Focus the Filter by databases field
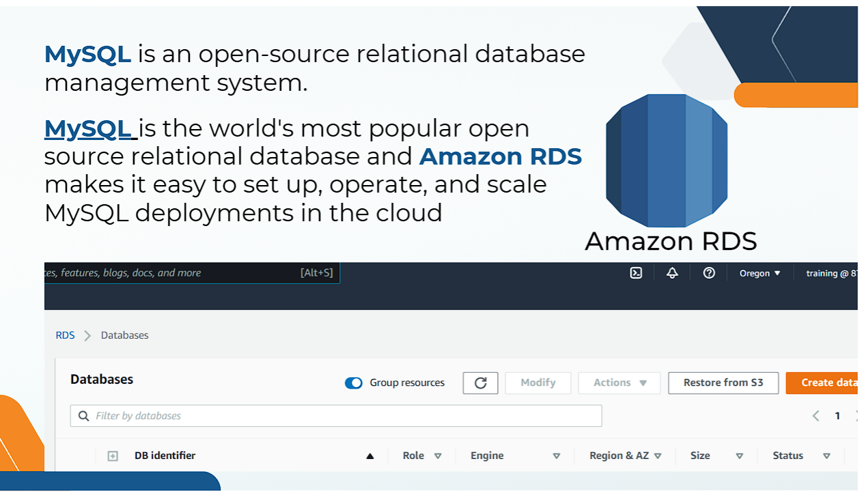The image size is (864, 504). point(336,416)
